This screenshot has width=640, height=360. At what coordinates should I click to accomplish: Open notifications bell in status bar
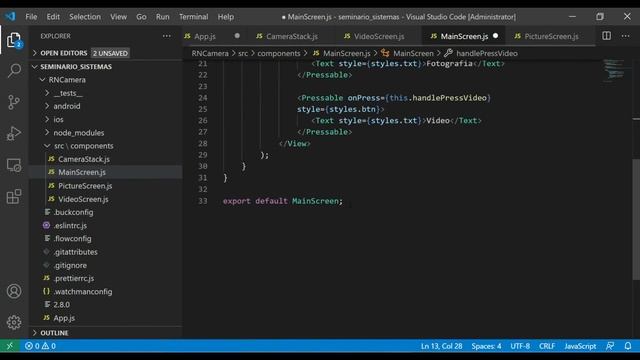coord(628,346)
